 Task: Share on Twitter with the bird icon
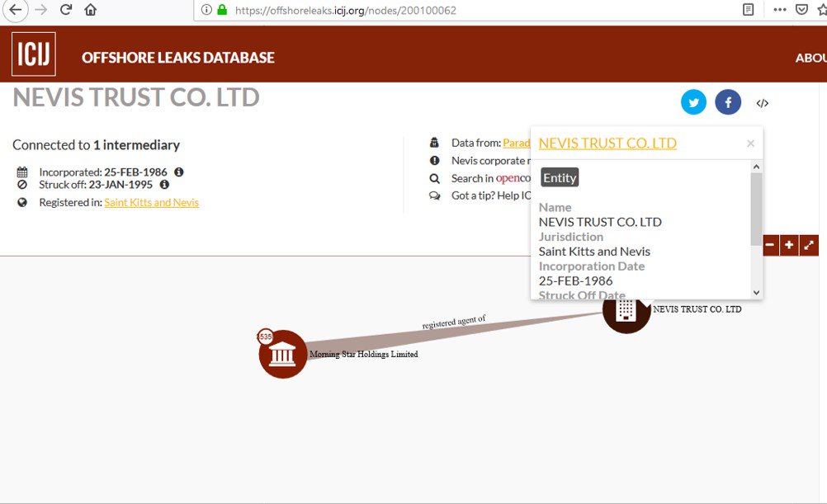pyautogui.click(x=693, y=102)
